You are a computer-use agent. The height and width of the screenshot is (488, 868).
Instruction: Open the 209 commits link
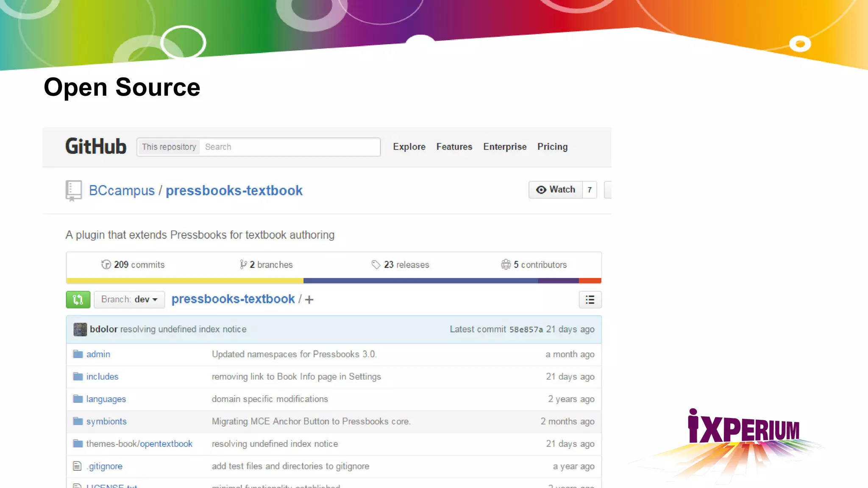[x=133, y=265]
